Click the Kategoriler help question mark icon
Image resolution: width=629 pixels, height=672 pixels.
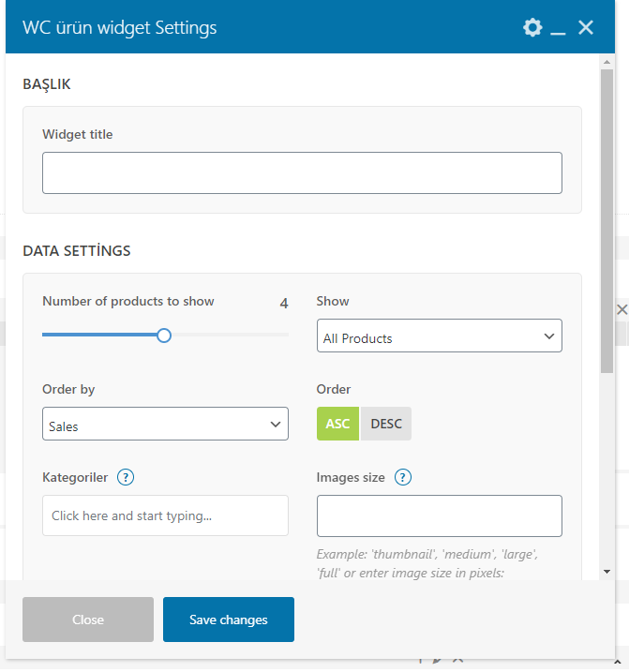click(x=126, y=477)
